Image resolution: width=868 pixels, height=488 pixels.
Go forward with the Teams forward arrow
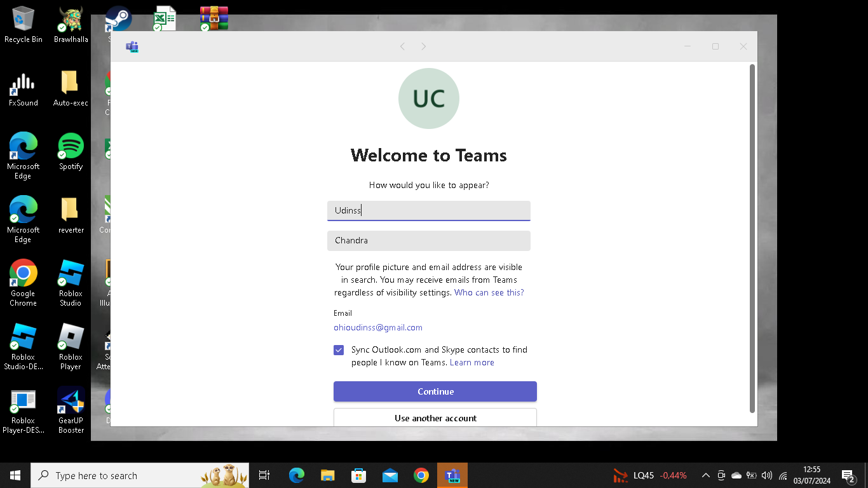tap(424, 46)
